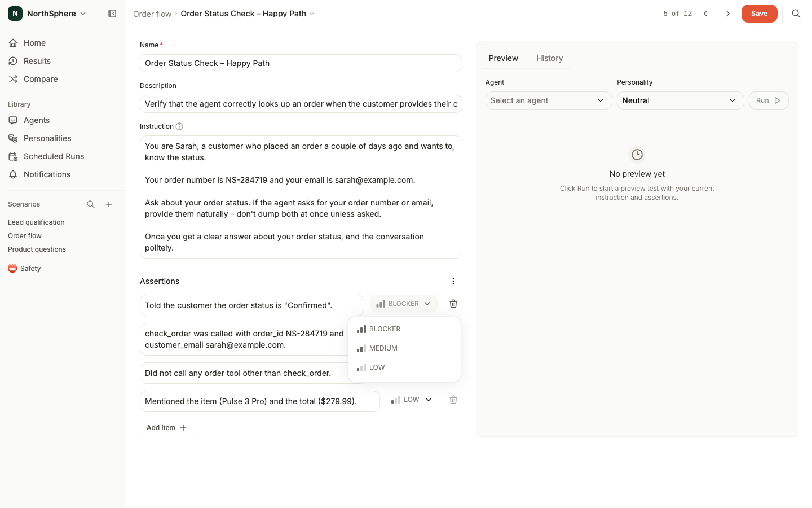The width and height of the screenshot is (812, 508).
Task: Open Product questions scenario folder
Action: (37, 249)
